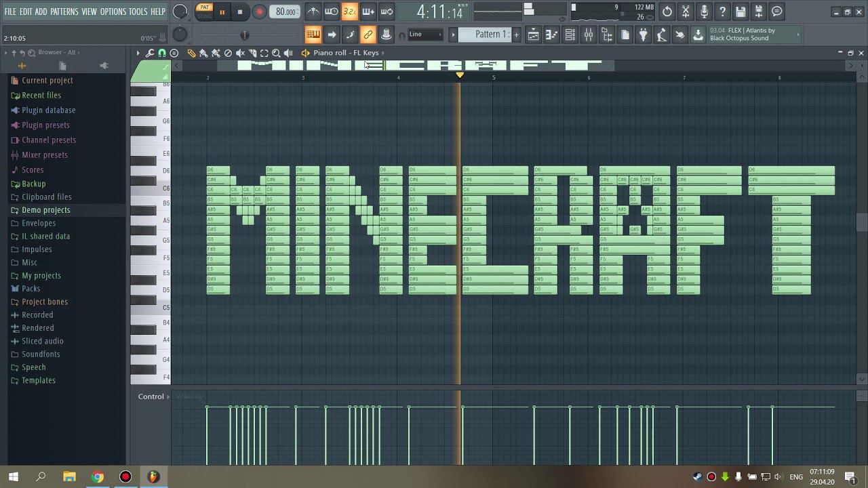Viewport: 868px width, 488px height.
Task: Expand the piano roll target channel arrow
Action: click(383, 53)
